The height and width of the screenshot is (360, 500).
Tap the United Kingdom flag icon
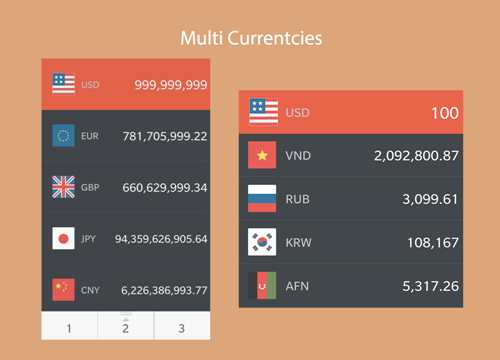[x=63, y=187]
